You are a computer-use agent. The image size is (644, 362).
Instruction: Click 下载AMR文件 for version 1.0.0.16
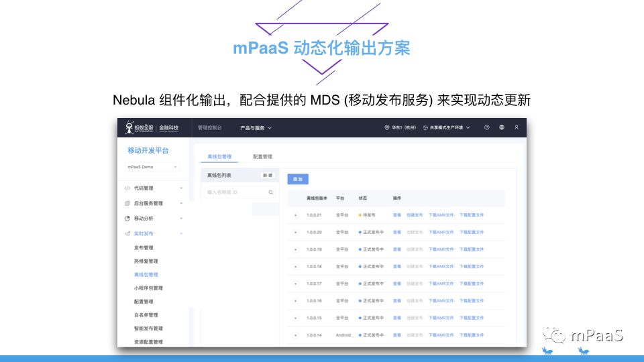pos(441,301)
